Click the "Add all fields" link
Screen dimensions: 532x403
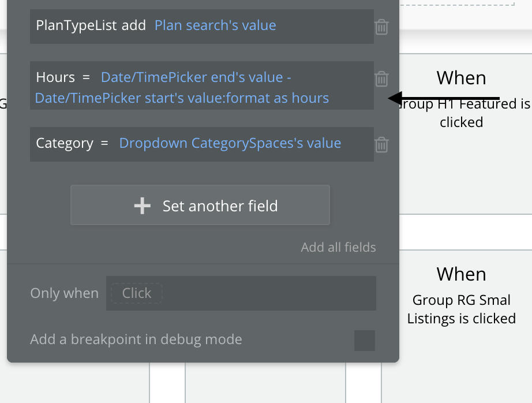(x=338, y=248)
